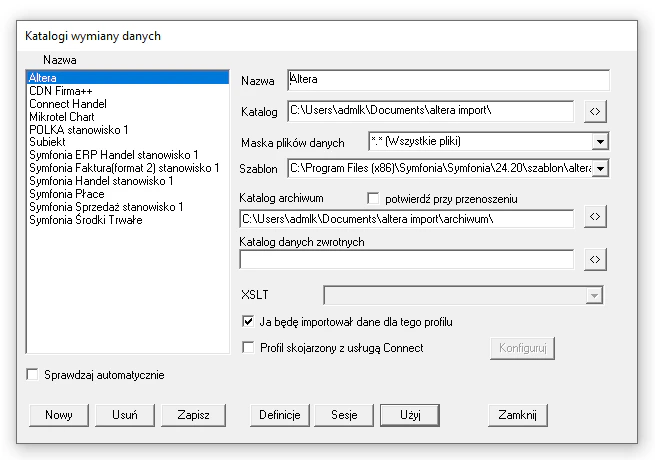Select 'Symfonia Środki Trwałe' profile

pos(128,220)
